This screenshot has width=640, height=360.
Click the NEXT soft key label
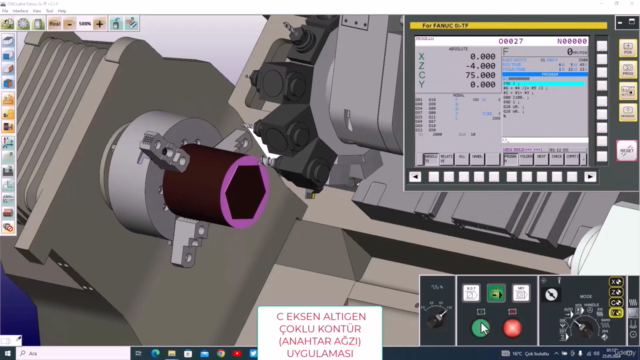coord(541,159)
